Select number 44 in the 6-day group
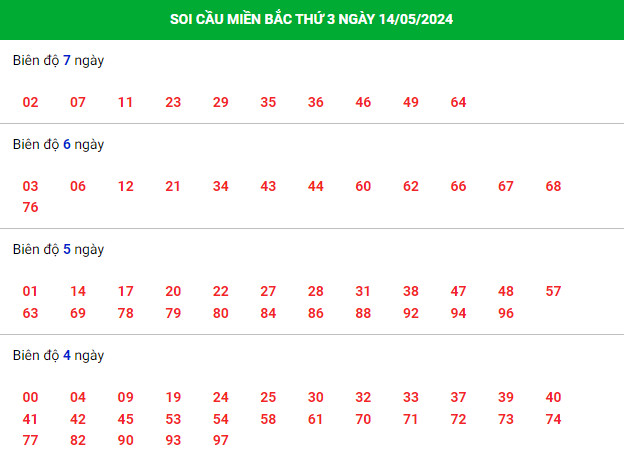 316,186
